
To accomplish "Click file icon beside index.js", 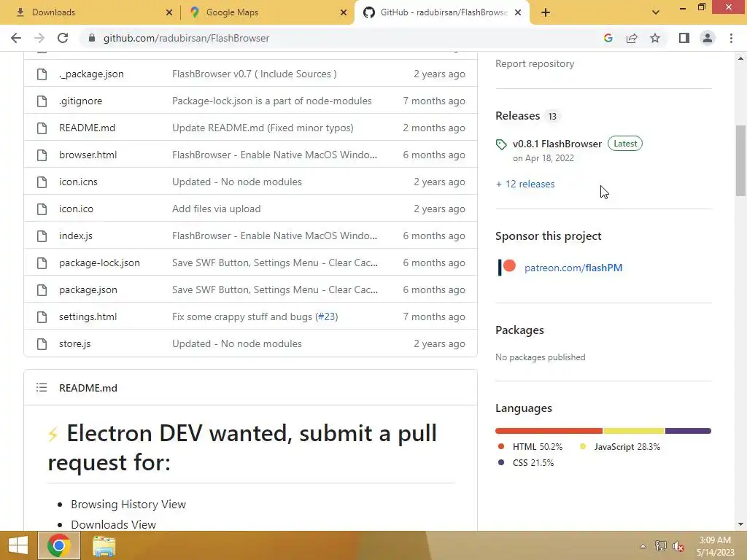I will pyautogui.click(x=42, y=236).
